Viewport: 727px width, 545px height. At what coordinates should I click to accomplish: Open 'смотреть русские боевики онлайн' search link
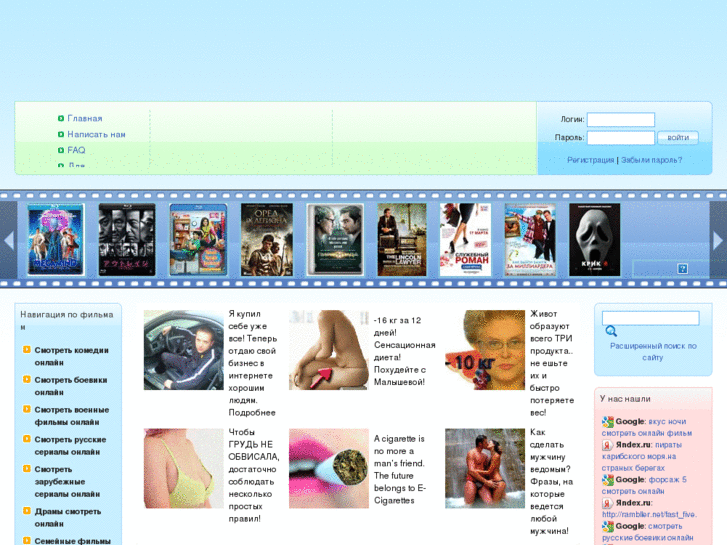(648, 532)
